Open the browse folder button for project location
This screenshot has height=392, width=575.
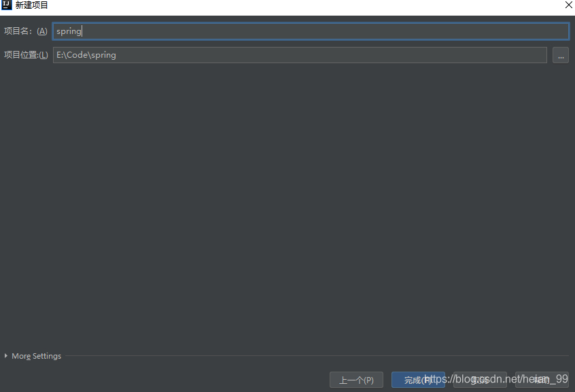[x=560, y=56]
